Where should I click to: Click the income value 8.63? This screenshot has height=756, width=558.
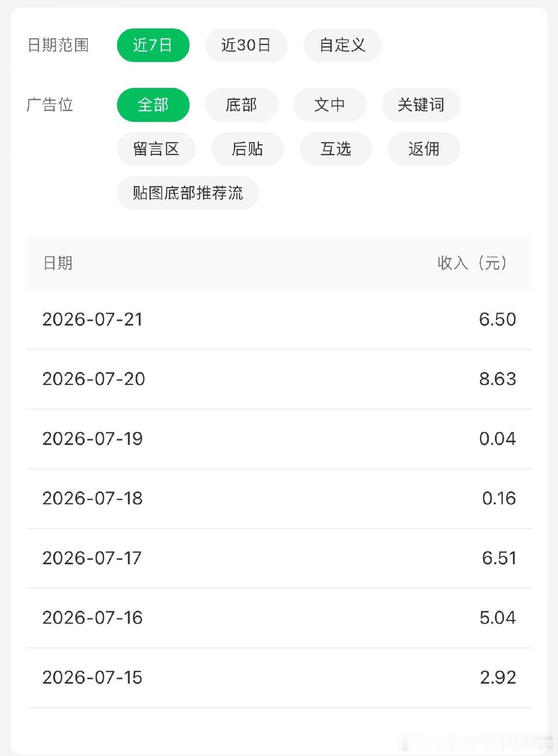click(498, 379)
